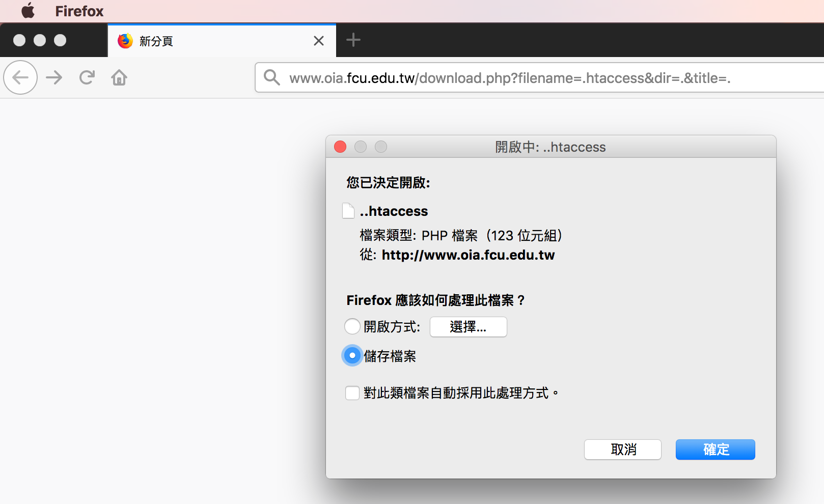This screenshot has height=504, width=824.
Task: Click the Firefox logo on the tab
Action: click(125, 41)
